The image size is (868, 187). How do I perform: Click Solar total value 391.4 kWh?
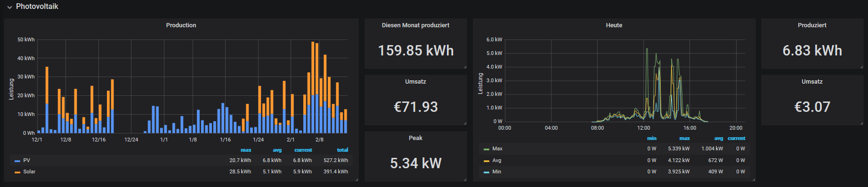click(336, 171)
